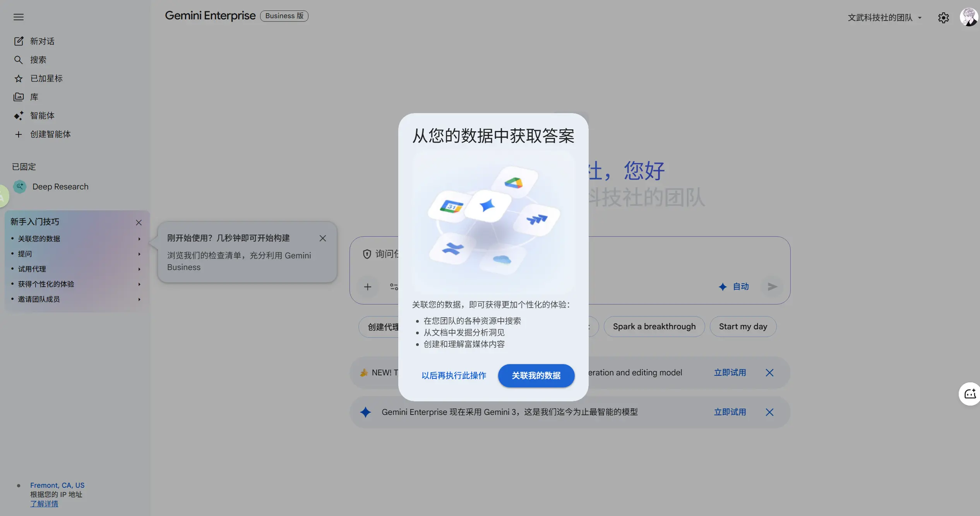Click the settings gear icon
The height and width of the screenshot is (516, 980).
[943, 18]
